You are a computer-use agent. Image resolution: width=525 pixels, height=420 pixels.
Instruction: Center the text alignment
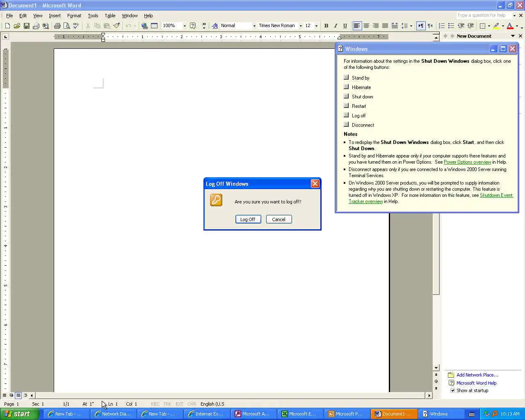pyautogui.click(x=366, y=26)
